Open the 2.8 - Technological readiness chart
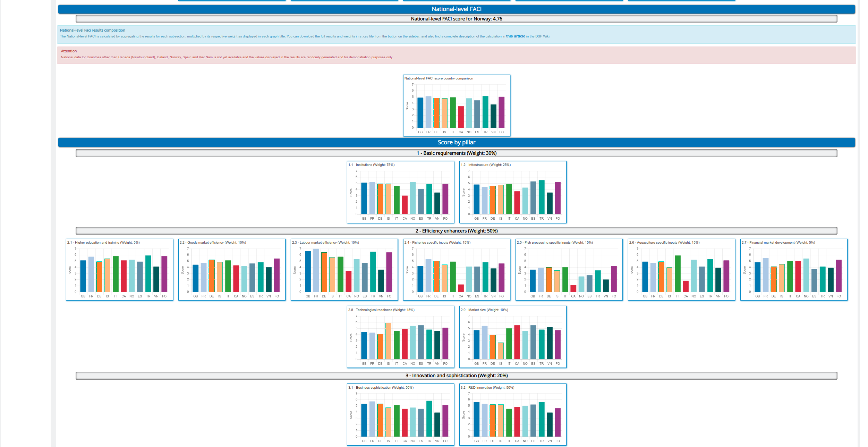Image resolution: width=868 pixels, height=447 pixels. pyautogui.click(x=400, y=337)
